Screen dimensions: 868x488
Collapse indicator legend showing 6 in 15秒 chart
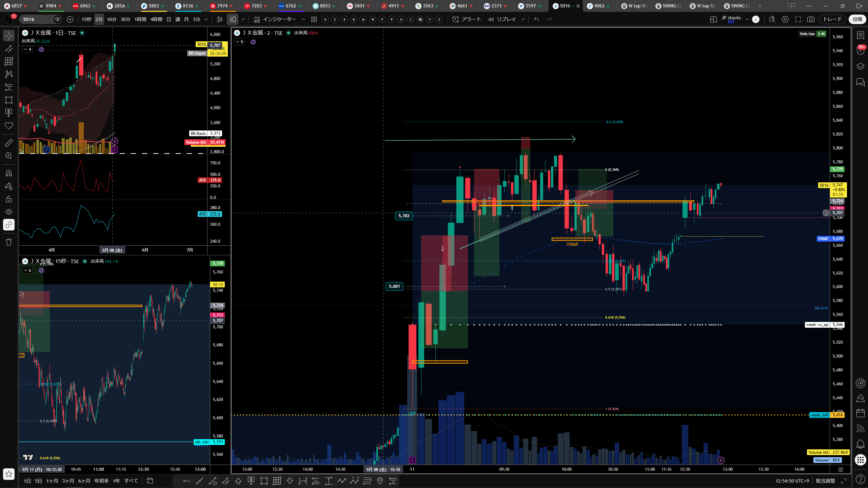[x=27, y=270]
